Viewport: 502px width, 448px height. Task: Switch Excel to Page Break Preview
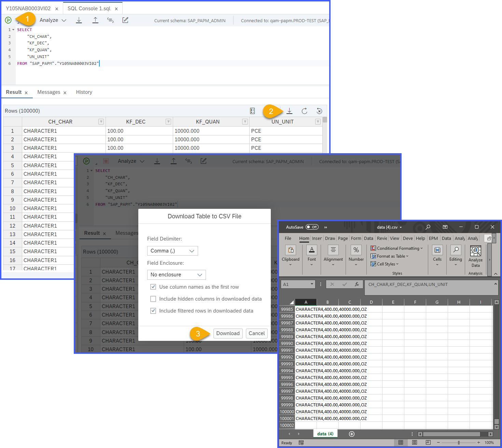[428, 443]
